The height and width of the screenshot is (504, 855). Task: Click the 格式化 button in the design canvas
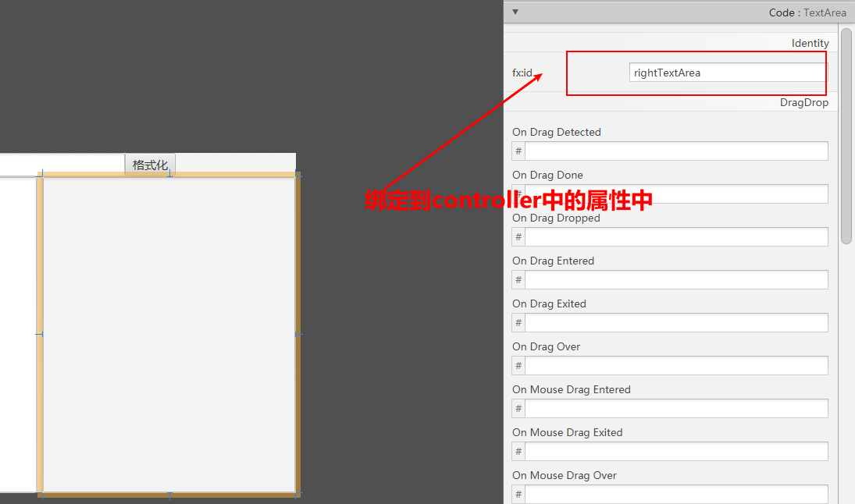[150, 165]
